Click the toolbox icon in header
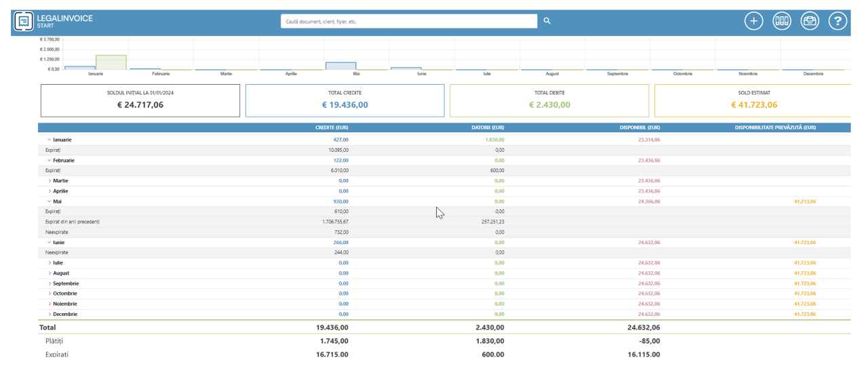Viewport: 868px width, 377px height. (x=810, y=21)
